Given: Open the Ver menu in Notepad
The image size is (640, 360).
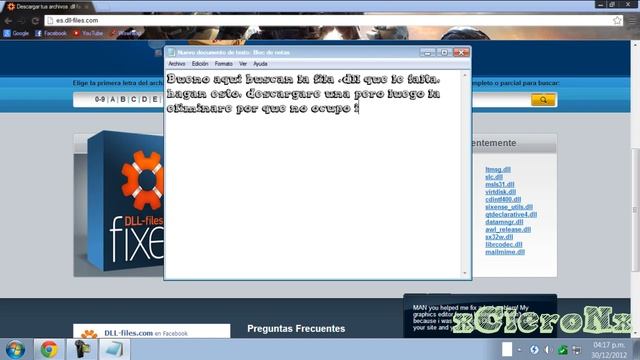Looking at the screenshot, I should click(x=243, y=64).
